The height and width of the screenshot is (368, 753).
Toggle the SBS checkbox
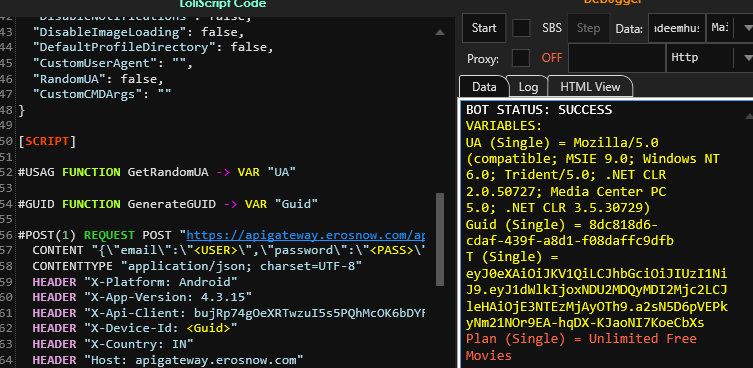pos(521,28)
